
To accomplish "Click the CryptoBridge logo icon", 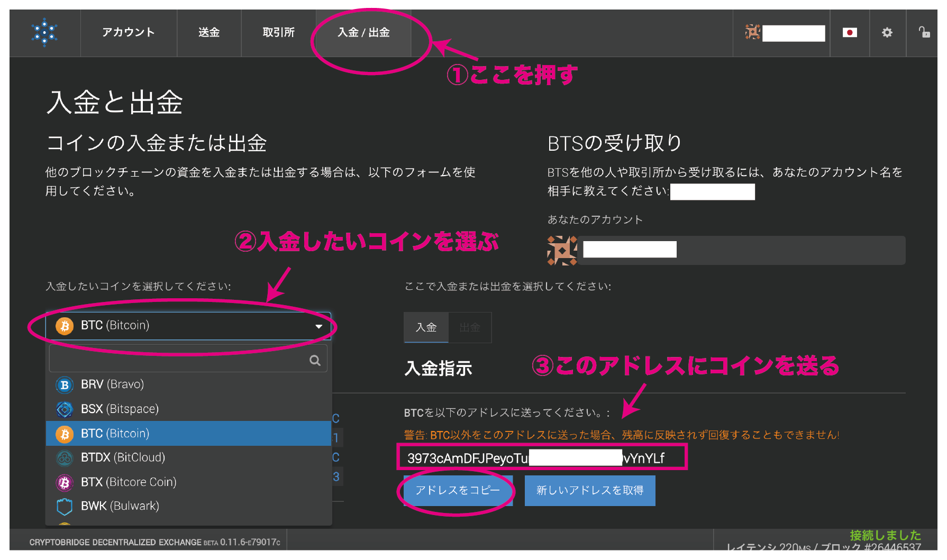I will [x=44, y=33].
